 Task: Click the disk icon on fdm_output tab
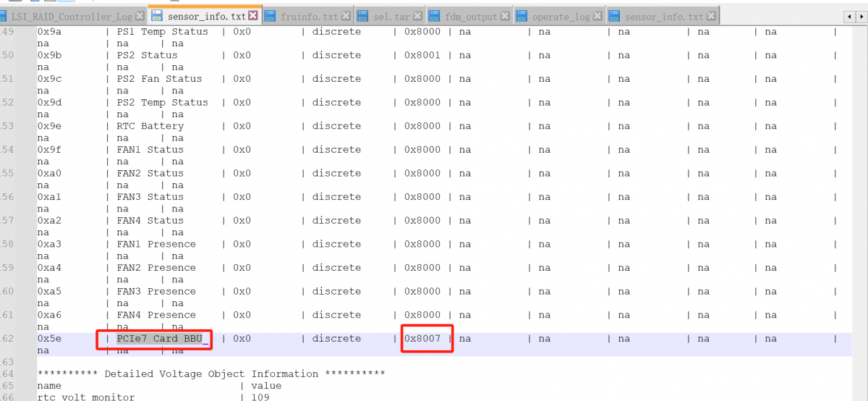click(x=435, y=16)
